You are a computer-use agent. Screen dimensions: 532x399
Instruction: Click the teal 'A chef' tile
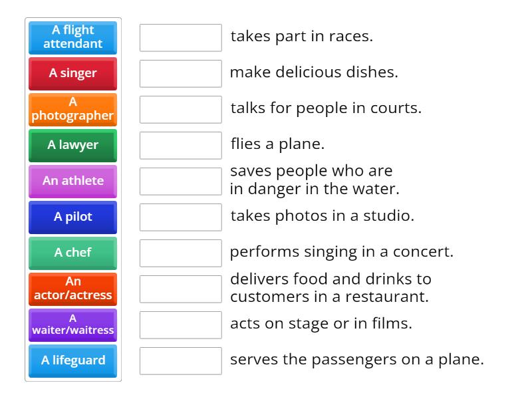point(73,253)
